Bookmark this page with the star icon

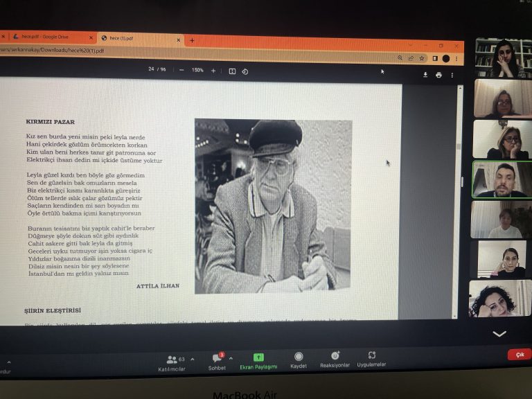(422, 58)
